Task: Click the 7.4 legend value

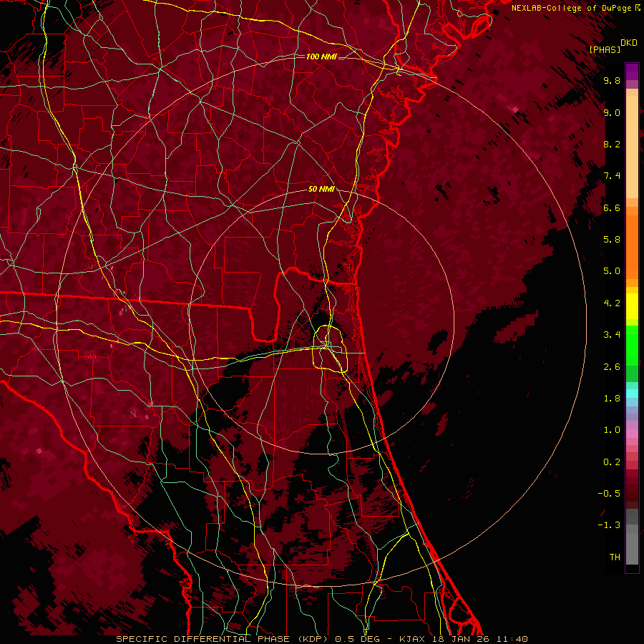Action: click(x=612, y=176)
